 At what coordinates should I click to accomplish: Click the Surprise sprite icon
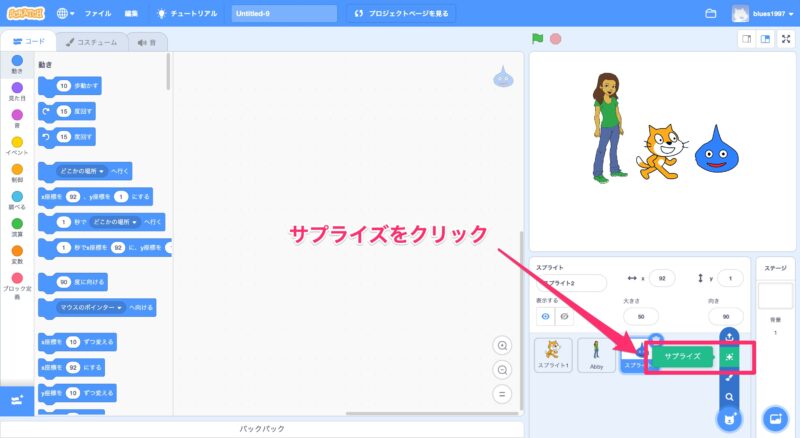[730, 357]
